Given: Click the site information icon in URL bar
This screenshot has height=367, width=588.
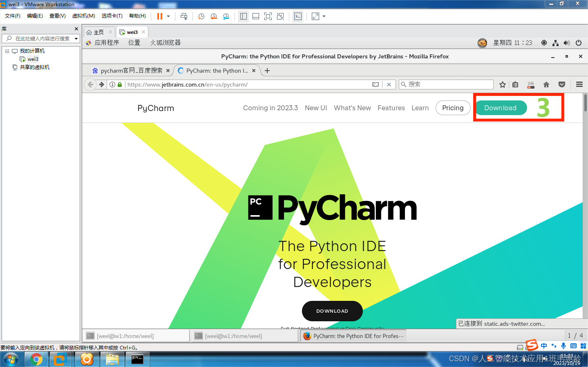Looking at the screenshot, I should 112,85.
